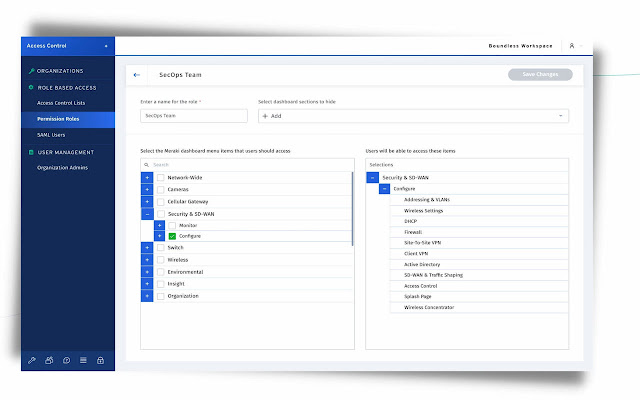Expand the Insight tree node
This screenshot has height=400, width=640.
pos(147,284)
